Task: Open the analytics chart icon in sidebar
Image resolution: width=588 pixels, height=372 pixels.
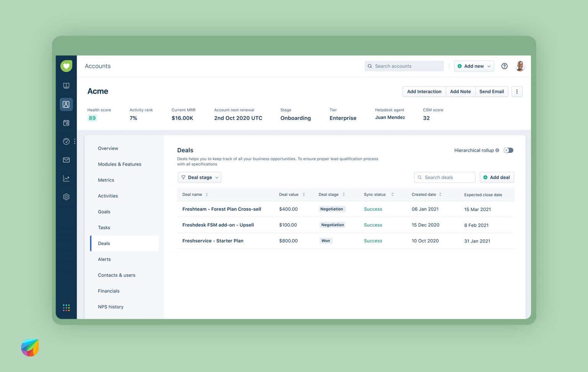Action: (x=66, y=178)
